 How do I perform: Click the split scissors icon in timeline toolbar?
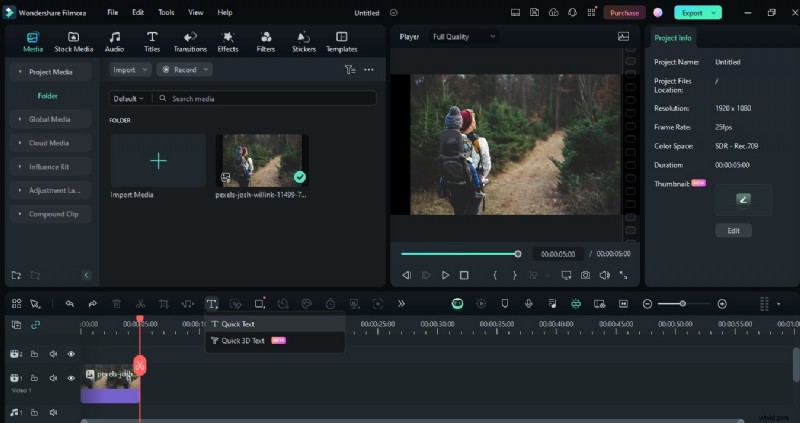[140, 303]
